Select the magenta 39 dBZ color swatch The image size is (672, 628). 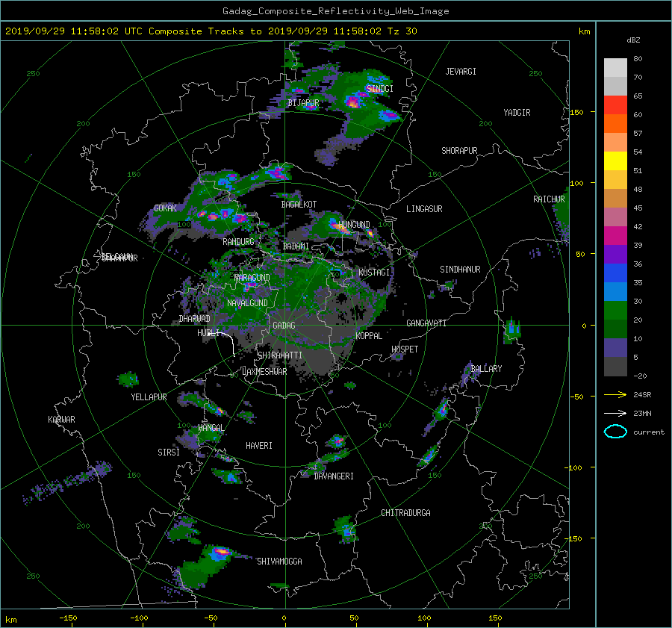click(615, 236)
